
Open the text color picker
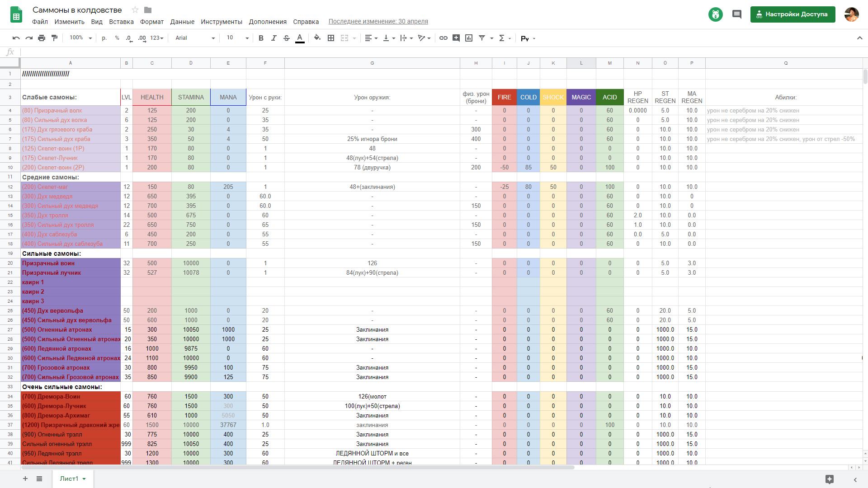pos(300,38)
